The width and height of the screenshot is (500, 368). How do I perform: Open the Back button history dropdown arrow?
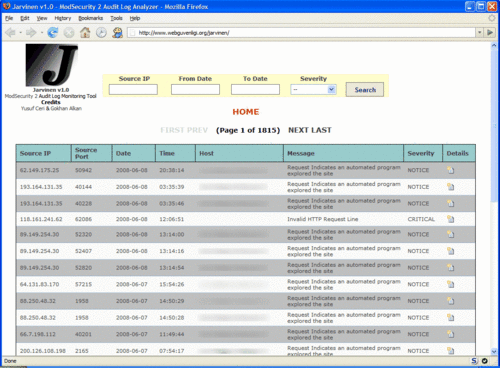(20, 33)
